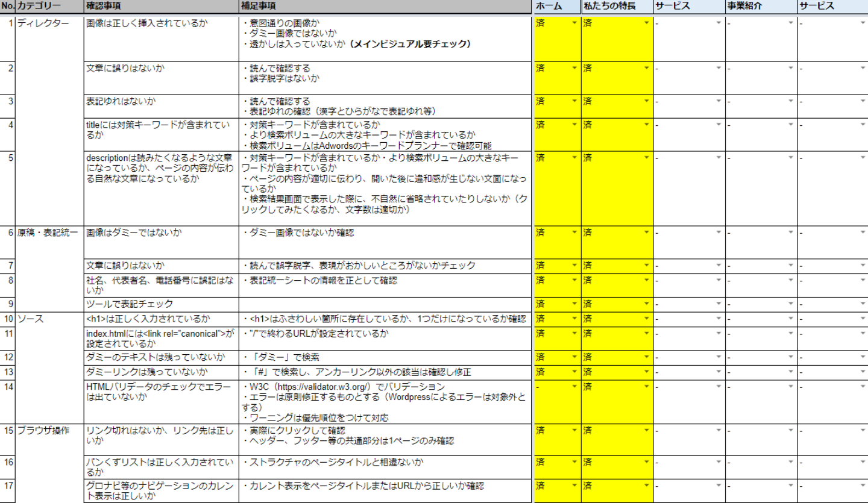This screenshot has height=503, width=868.
Task: Select 文章に誤りはないか in row 7
Action: pyautogui.click(x=161, y=266)
